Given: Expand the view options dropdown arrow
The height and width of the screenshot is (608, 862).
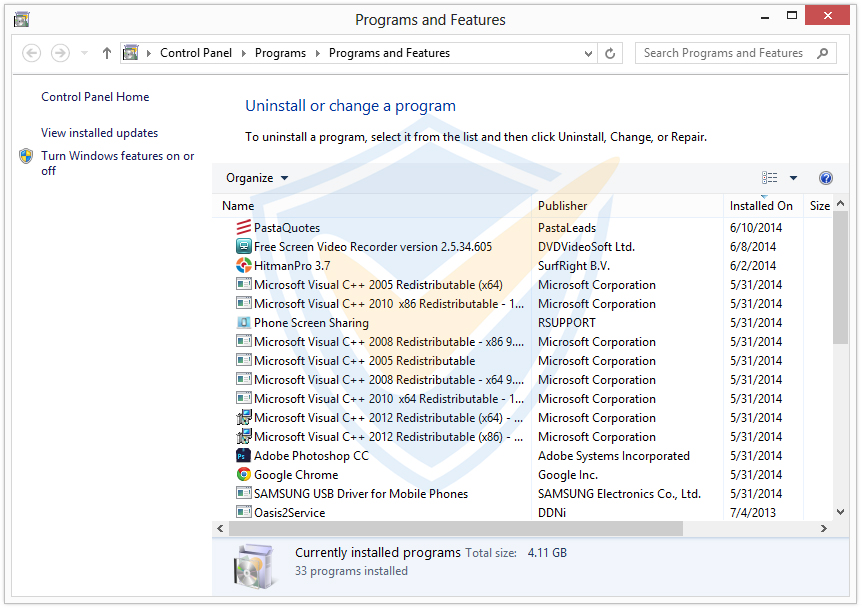Looking at the screenshot, I should coord(793,178).
